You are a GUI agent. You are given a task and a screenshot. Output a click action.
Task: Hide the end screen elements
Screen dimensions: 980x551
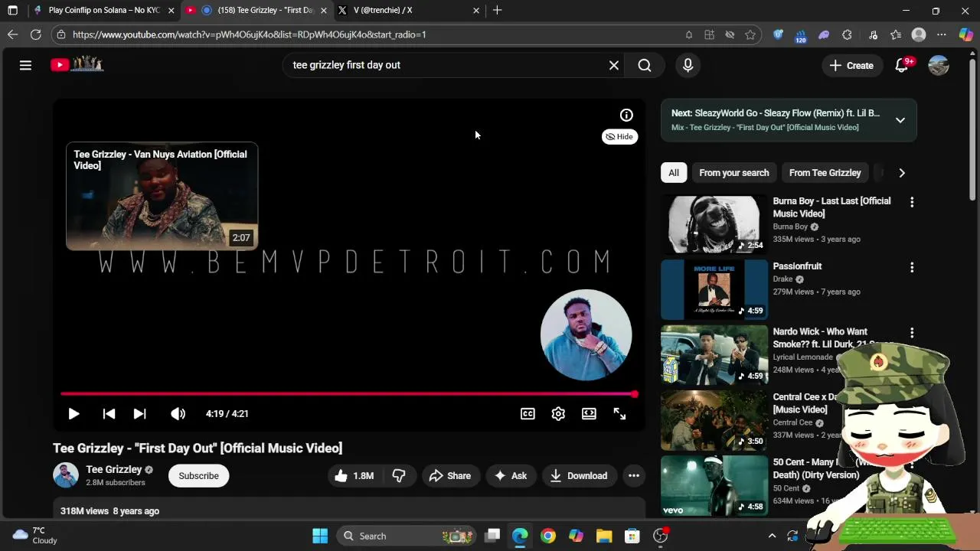pyautogui.click(x=619, y=136)
